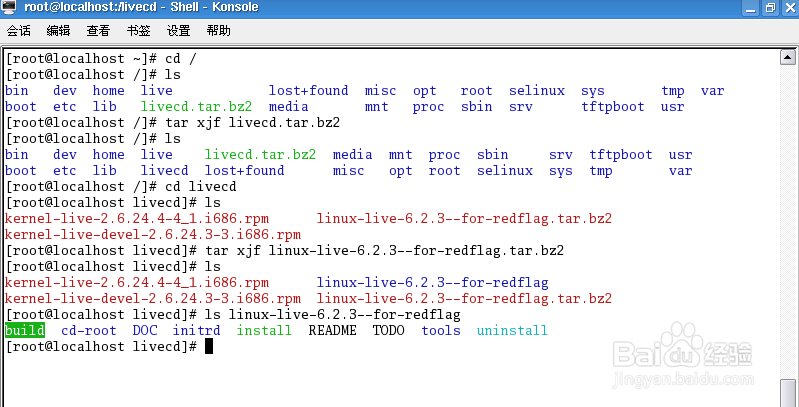Click 'kernel-live-devel-2.6.24.3-3.i686.rpm' in last listing
799x407 pixels.
[x=153, y=299]
